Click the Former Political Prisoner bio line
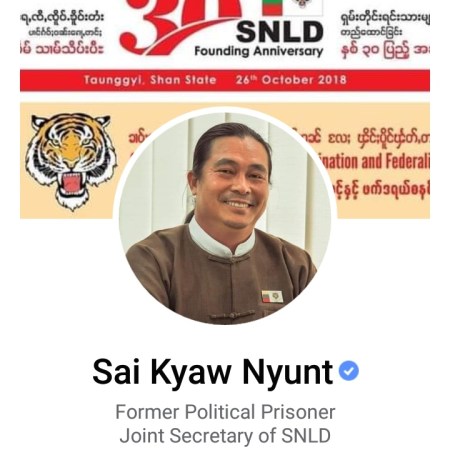450x450 pixels. [225, 412]
